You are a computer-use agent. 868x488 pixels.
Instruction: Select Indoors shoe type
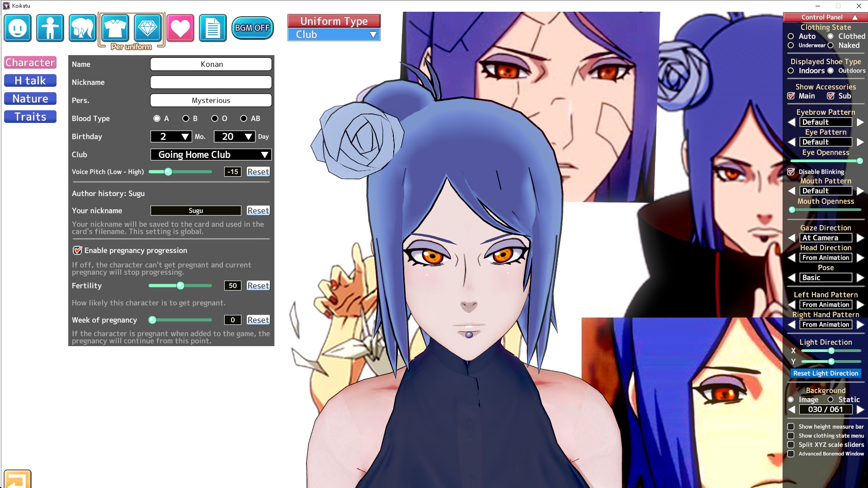pyautogui.click(x=791, y=70)
